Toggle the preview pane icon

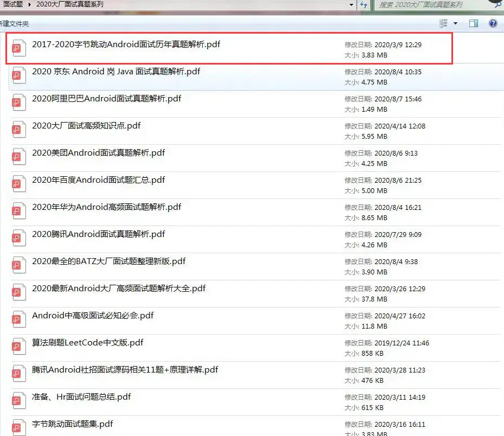point(474,23)
